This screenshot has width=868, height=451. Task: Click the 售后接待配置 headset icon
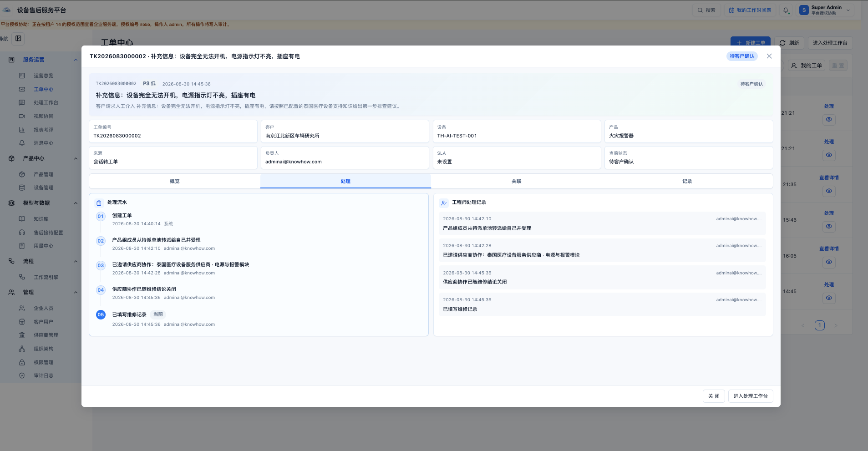[22, 233]
